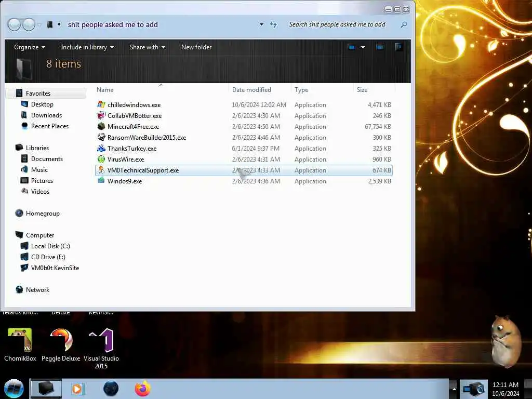
Task: Open CD Drive (E:)
Action: 48,257
